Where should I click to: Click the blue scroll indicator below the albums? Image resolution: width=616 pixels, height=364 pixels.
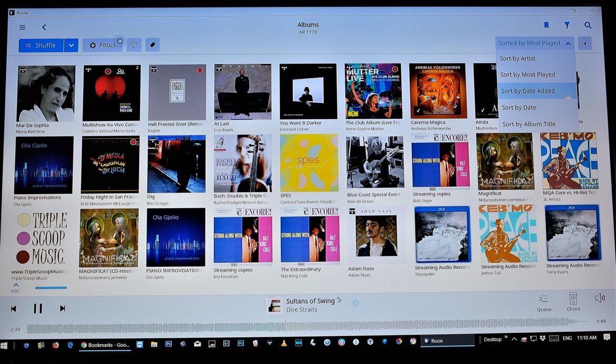[x=51, y=288]
